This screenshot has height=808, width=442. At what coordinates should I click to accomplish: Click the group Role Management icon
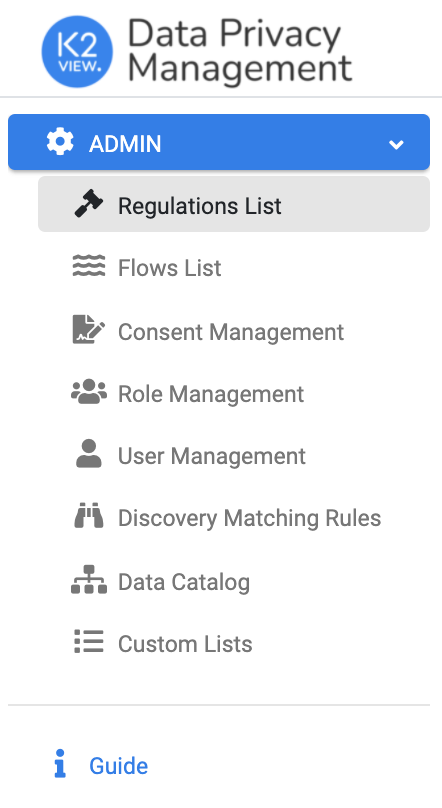click(x=89, y=392)
